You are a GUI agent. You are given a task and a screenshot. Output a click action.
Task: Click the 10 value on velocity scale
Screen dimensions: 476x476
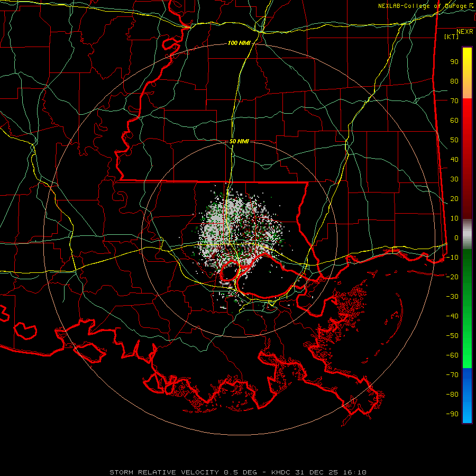click(x=454, y=218)
